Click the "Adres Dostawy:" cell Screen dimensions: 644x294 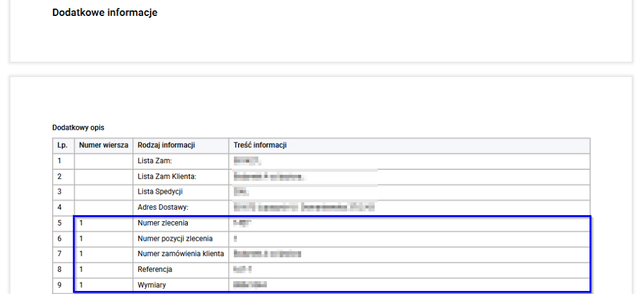[x=181, y=207]
